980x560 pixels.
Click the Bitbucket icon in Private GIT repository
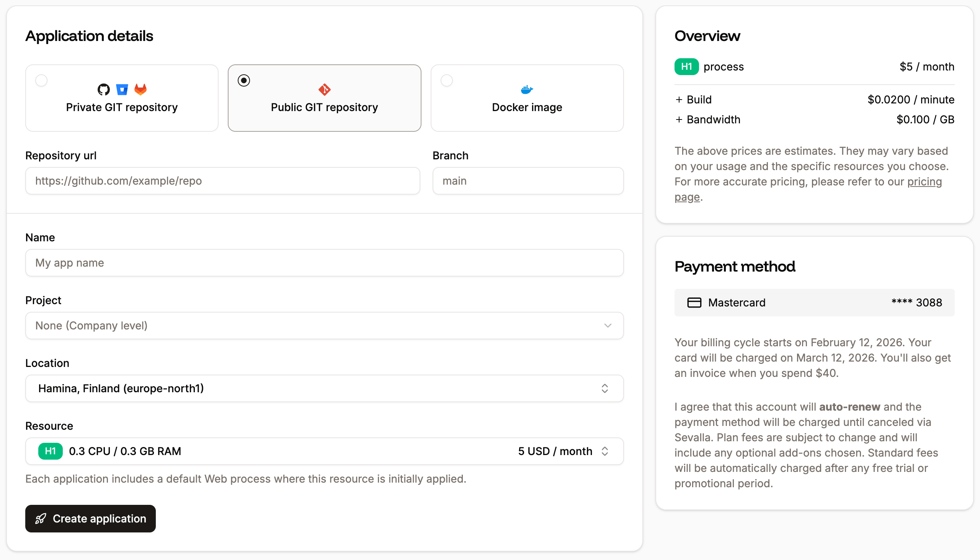(122, 89)
